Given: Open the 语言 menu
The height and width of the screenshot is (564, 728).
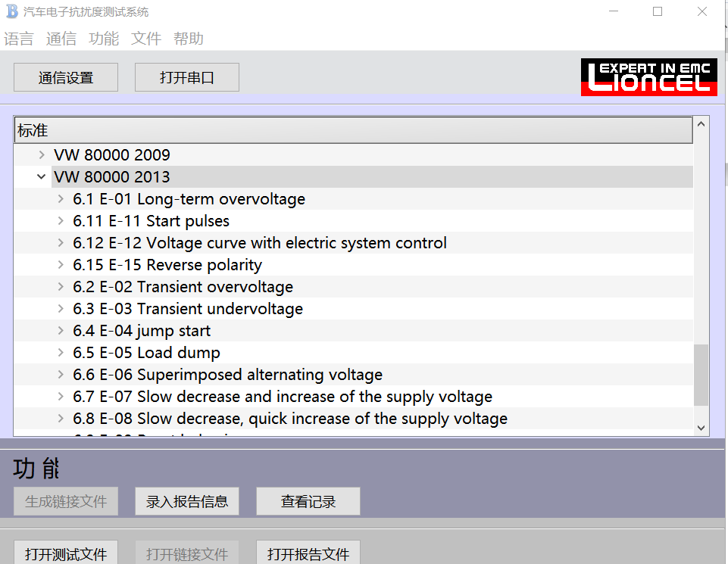Looking at the screenshot, I should [19, 39].
